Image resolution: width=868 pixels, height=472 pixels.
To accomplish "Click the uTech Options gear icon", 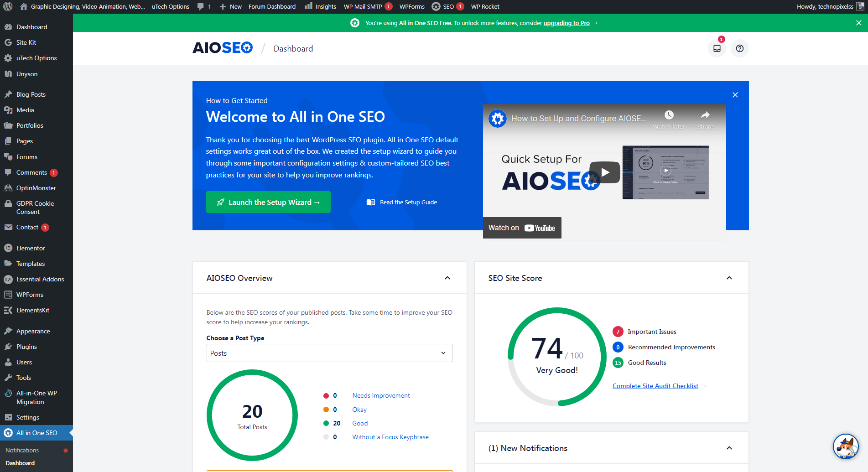I will pyautogui.click(x=8, y=58).
